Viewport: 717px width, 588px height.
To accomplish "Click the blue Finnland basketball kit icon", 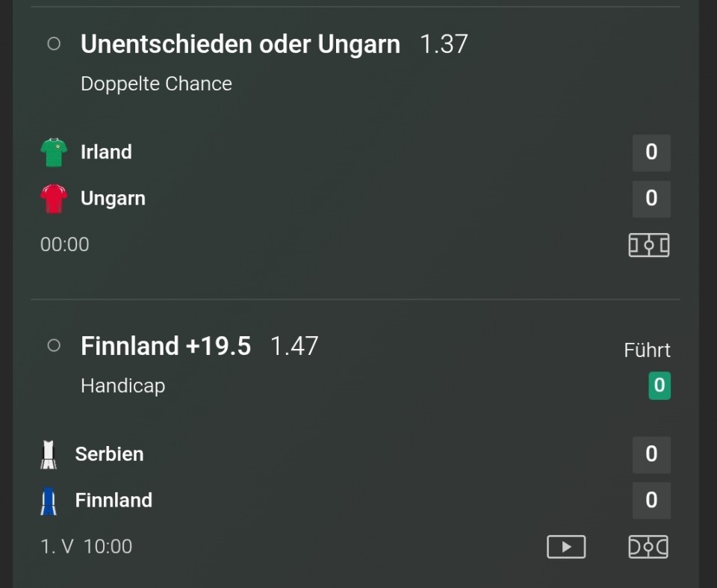I will [x=49, y=501].
